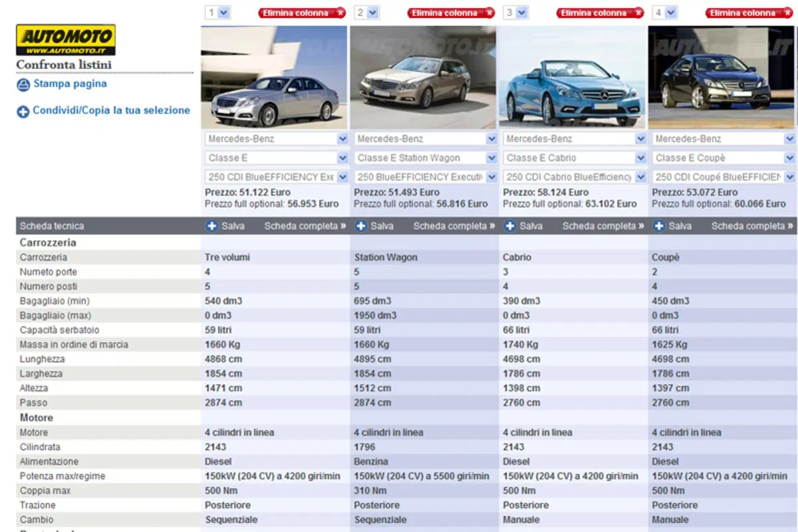Click the Prezzo full optional 63.102 Euro text
The height and width of the screenshot is (532, 798).
(x=570, y=203)
